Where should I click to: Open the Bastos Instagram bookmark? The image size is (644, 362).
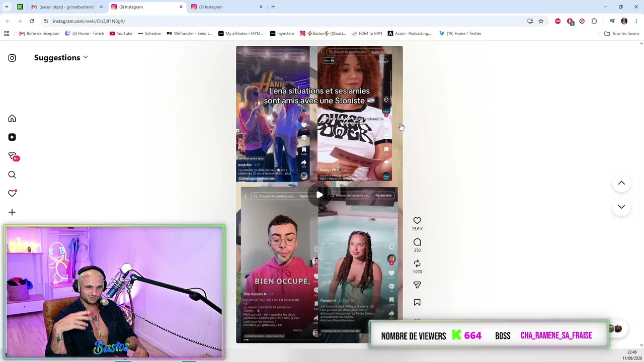pyautogui.click(x=323, y=34)
